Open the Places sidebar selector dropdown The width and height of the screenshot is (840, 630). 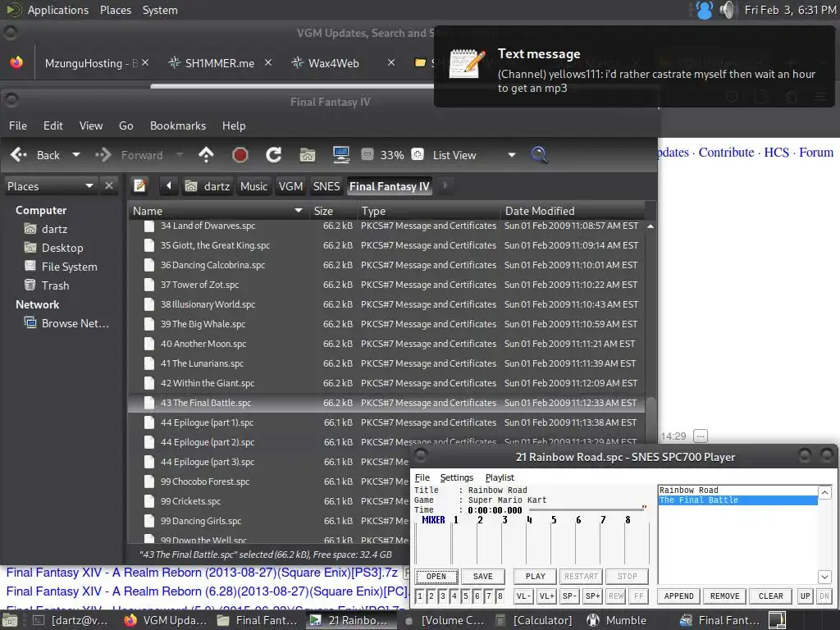[x=51, y=186]
